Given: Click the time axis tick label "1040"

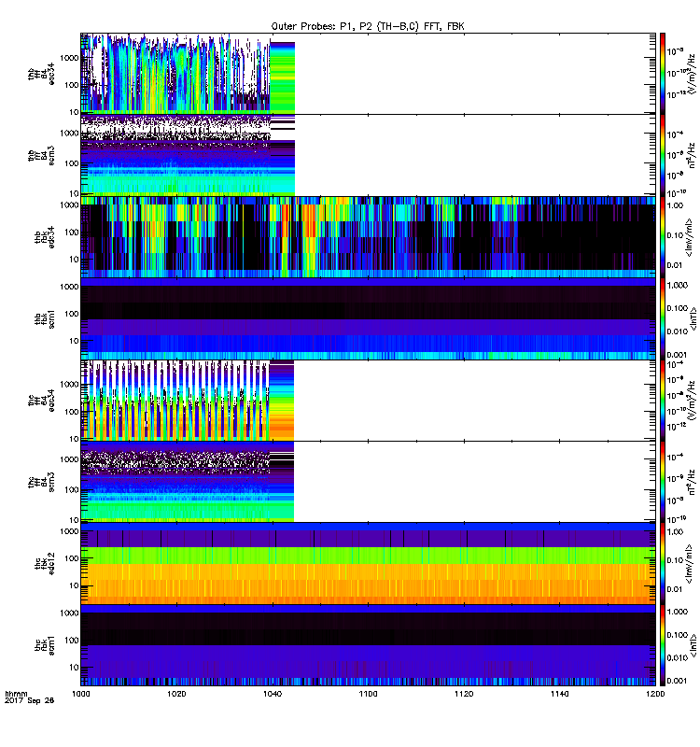Looking at the screenshot, I should point(273,694).
